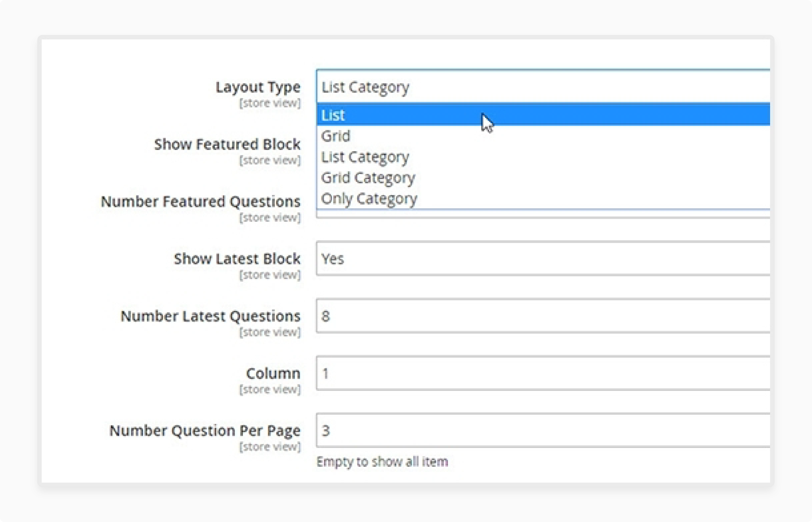Screen dimensions: 812x522
Task: Click the 'Empty to show all item' note
Action: point(382,462)
